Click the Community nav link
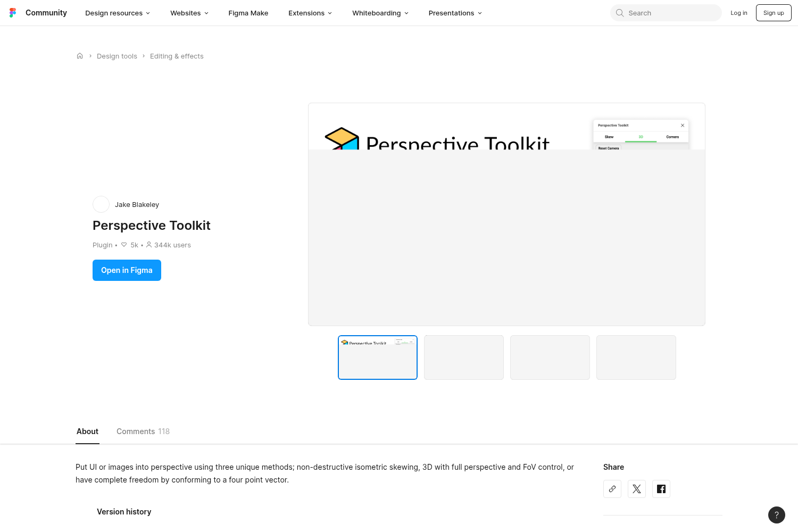This screenshot has width=798, height=532. pyautogui.click(x=46, y=13)
